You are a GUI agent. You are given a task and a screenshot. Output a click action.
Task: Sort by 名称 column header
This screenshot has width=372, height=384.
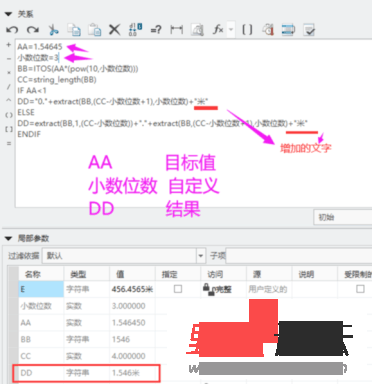click(41, 274)
